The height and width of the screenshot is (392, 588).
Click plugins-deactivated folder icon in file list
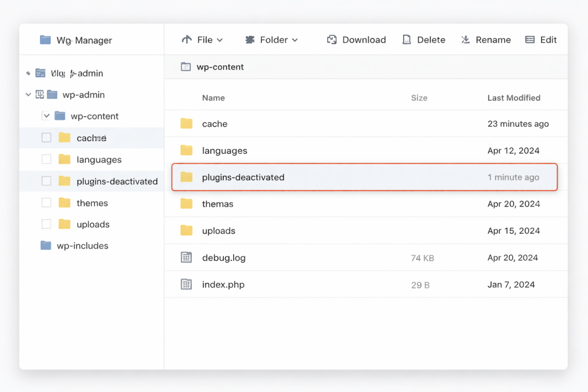click(x=187, y=177)
